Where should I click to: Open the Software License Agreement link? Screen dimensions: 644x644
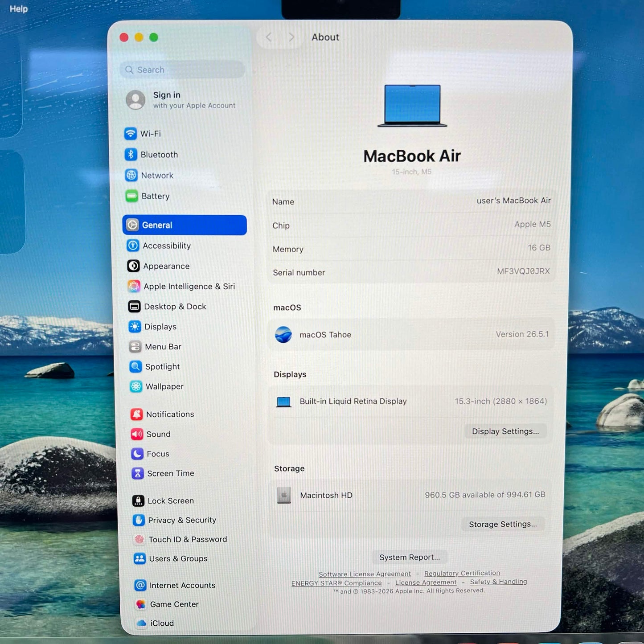tap(365, 574)
